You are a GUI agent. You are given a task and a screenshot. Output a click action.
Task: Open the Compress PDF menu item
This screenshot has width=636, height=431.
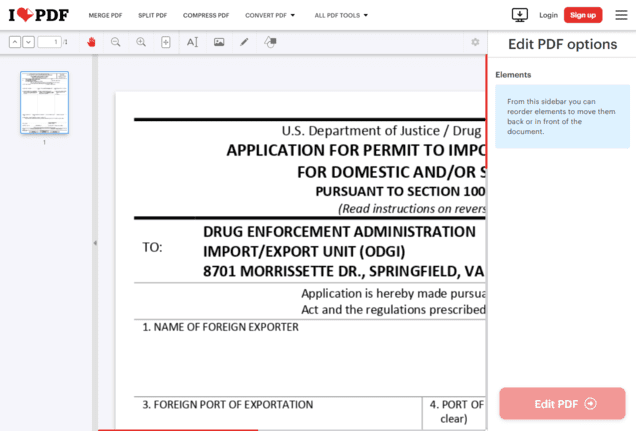point(206,16)
